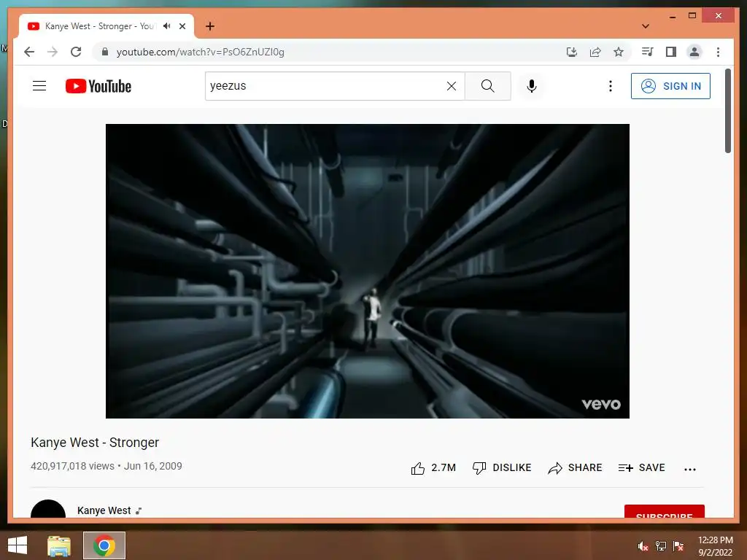Open the SHARE dialog
Screen dimensions: 747x560
pyautogui.click(x=575, y=468)
